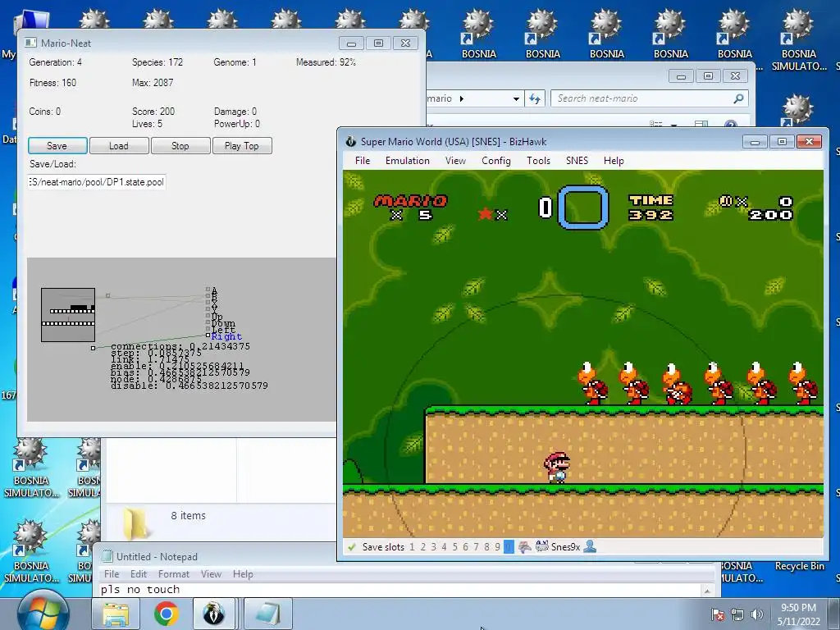Open BizHawk Emulation menu
Image resolution: width=840 pixels, height=630 pixels.
coord(408,161)
